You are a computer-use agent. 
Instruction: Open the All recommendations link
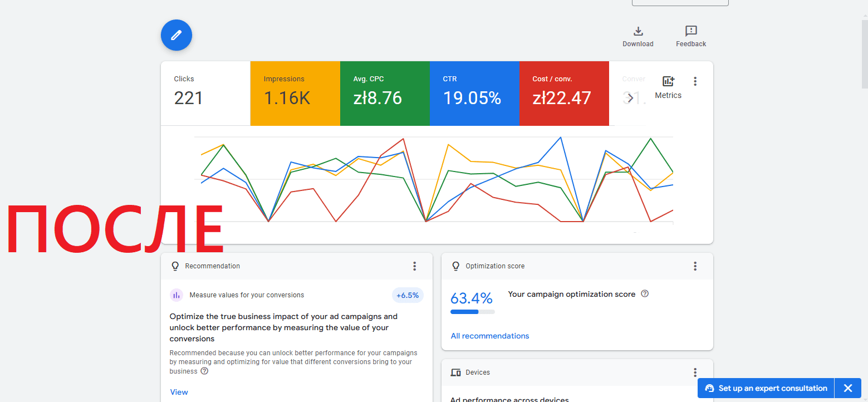[490, 336]
